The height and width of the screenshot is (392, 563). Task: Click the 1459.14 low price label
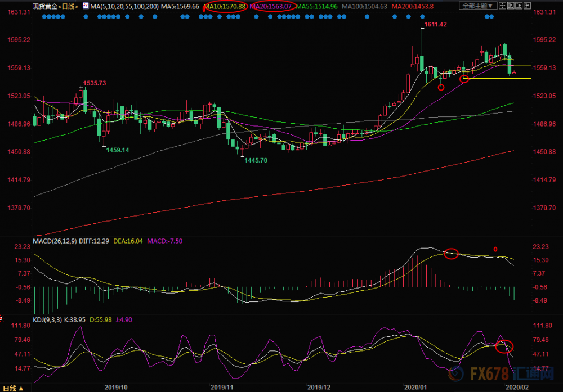(x=118, y=150)
